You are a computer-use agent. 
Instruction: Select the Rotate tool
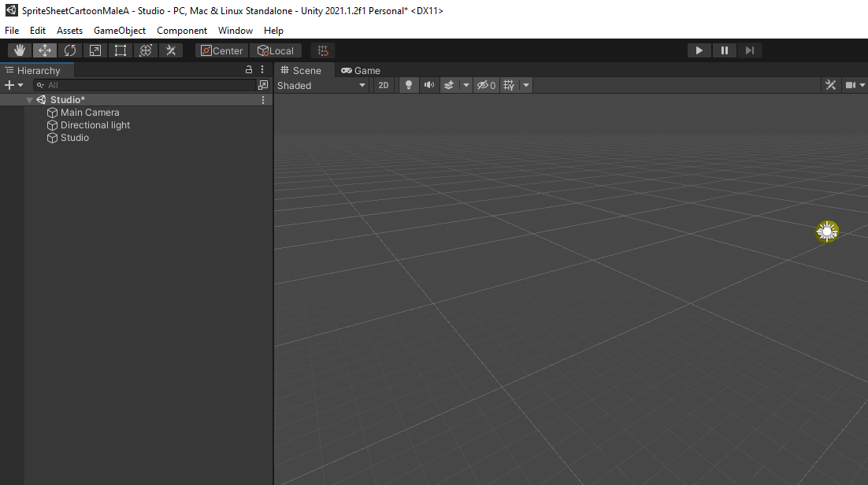click(x=70, y=50)
